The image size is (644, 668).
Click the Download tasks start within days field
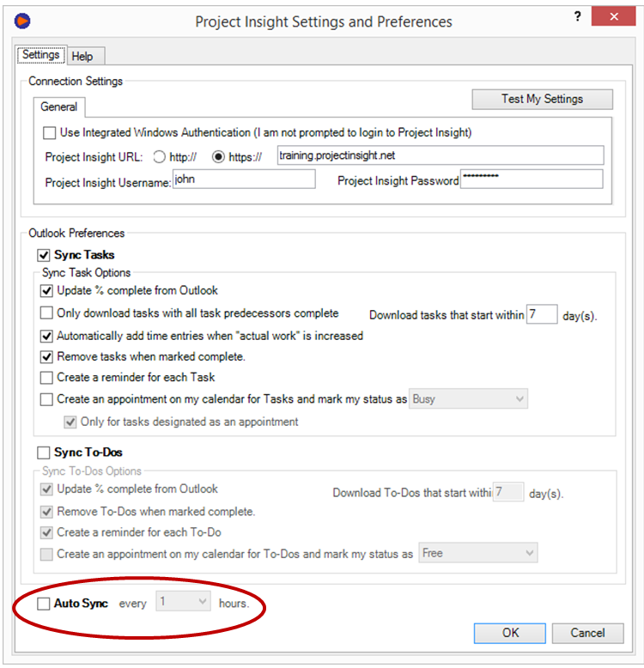[542, 314]
